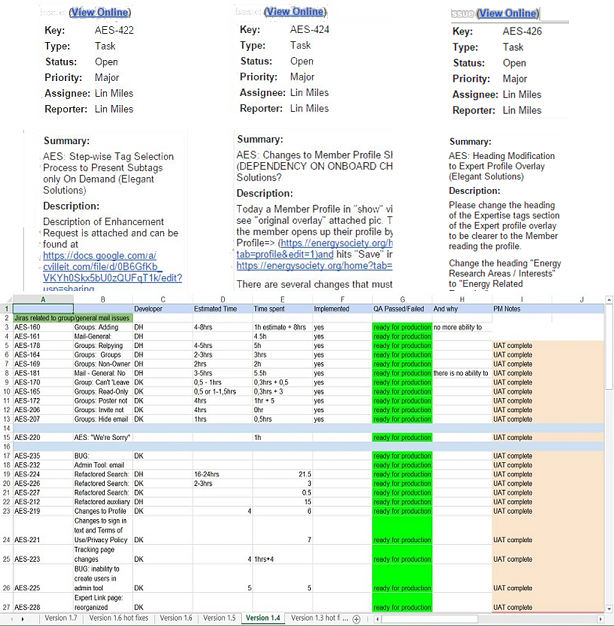Click the horizontal scrollbar thumb in spreadsheet
The width and height of the screenshot is (614, 626).
coord(429,619)
